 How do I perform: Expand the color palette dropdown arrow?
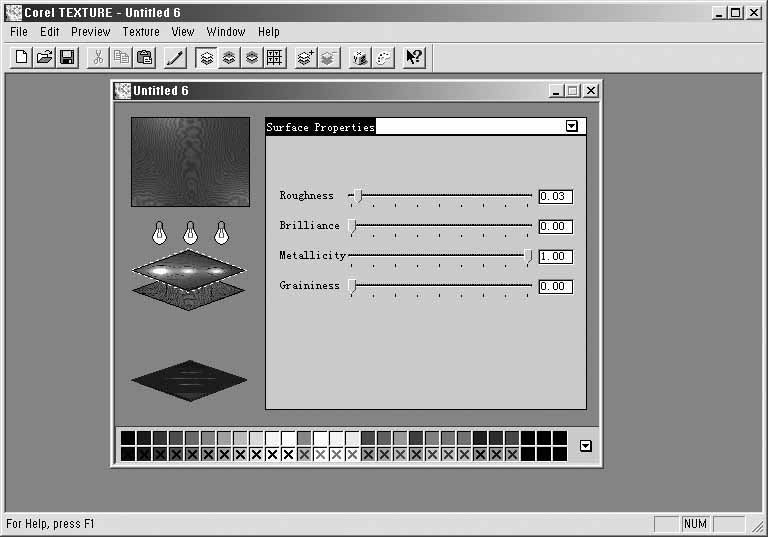click(x=586, y=446)
